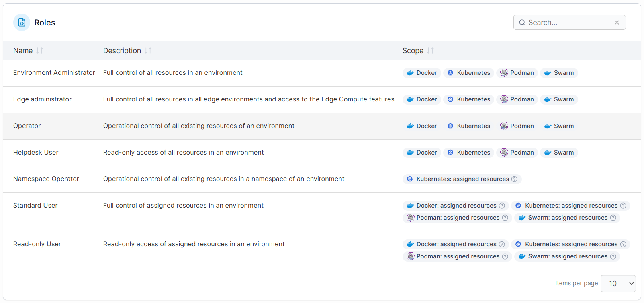Click the Swarm help icon in Read-only User row

tap(613, 256)
